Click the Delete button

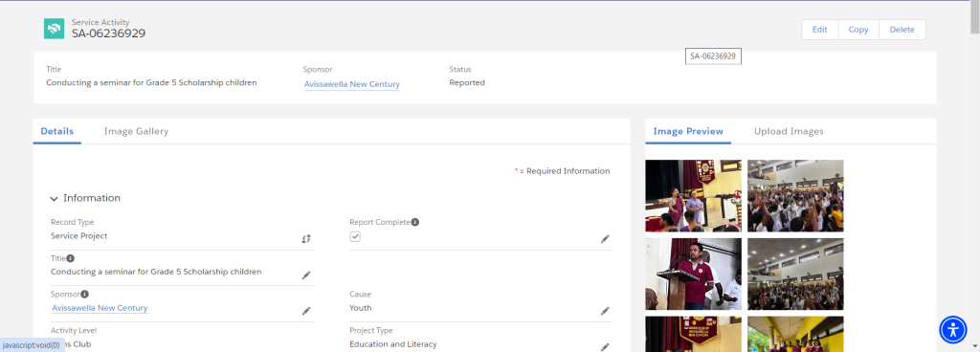902,30
